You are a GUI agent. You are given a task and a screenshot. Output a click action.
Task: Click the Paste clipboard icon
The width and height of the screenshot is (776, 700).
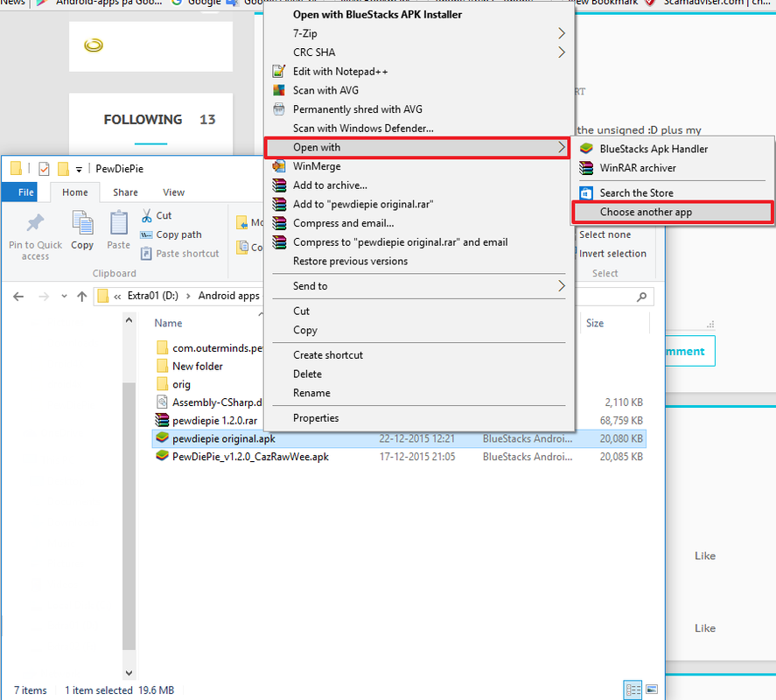point(119,223)
